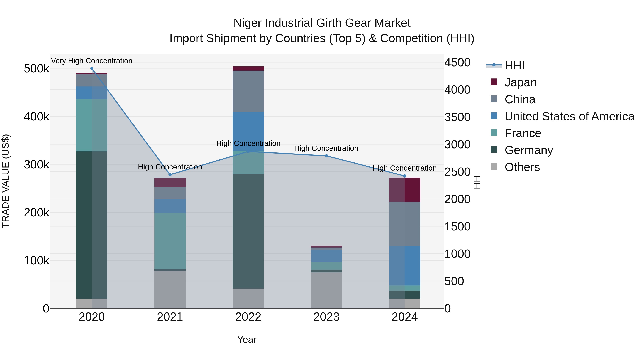
Task: Toggle the China legend entry
Action: tap(513, 99)
